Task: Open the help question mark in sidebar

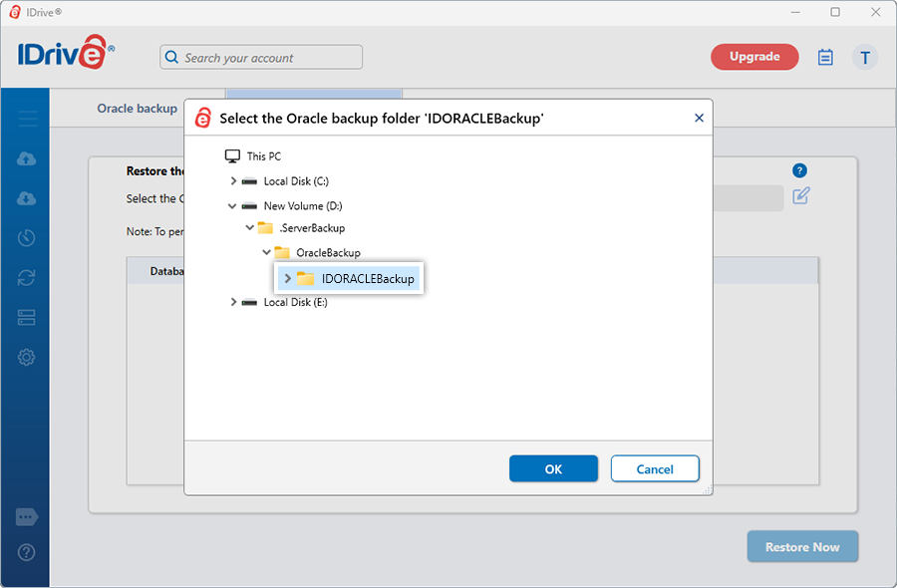Action: point(26,552)
